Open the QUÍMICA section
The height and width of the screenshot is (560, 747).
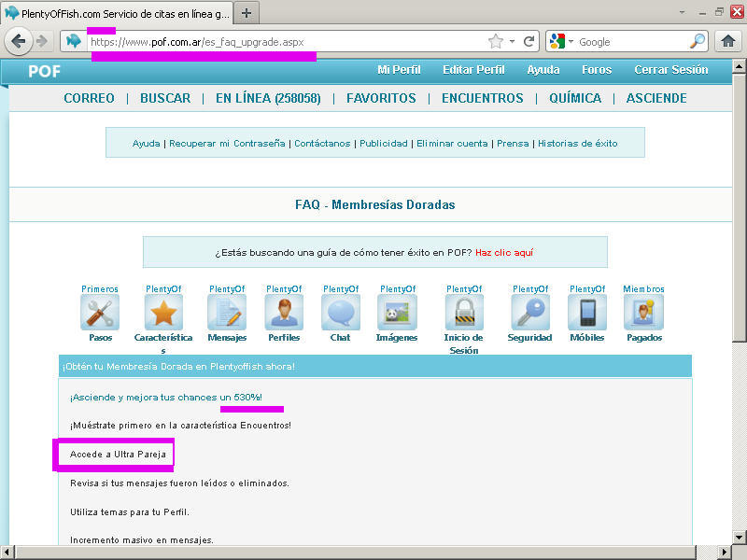point(575,98)
